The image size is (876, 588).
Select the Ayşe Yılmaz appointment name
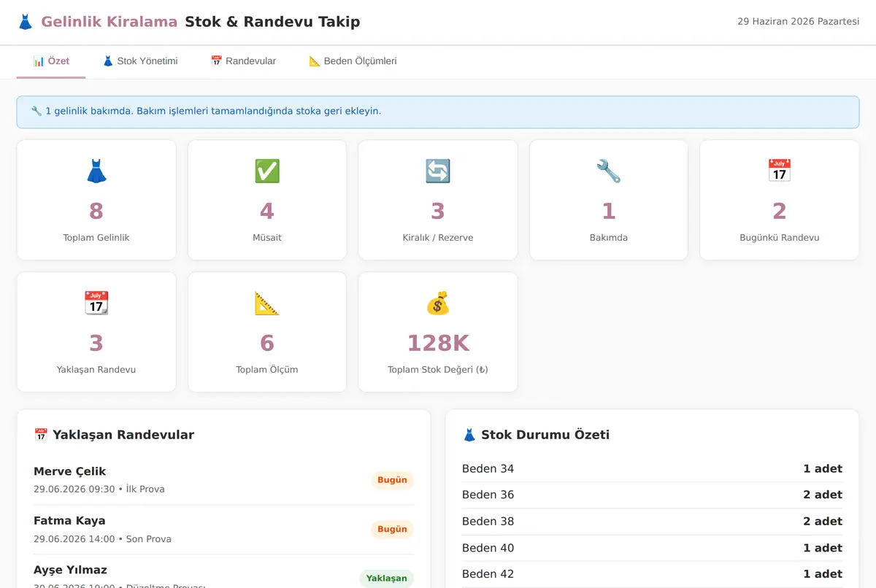pyautogui.click(x=70, y=570)
